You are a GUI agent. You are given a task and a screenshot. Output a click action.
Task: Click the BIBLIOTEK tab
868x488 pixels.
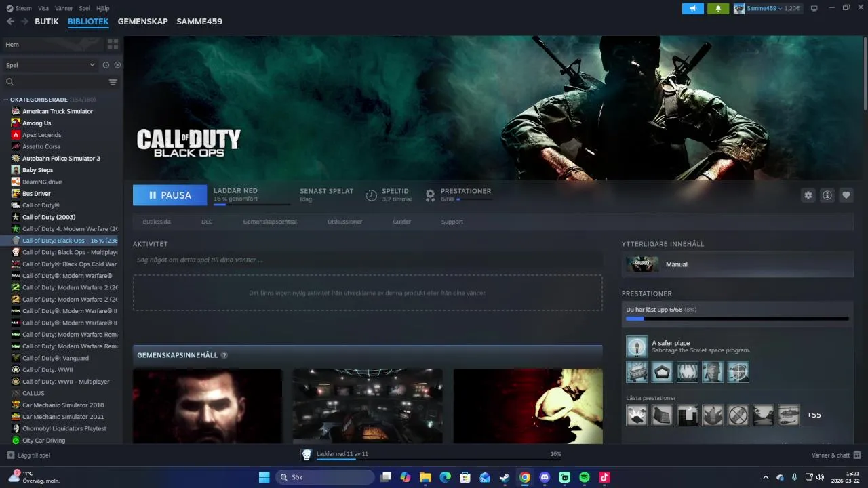tap(88, 22)
